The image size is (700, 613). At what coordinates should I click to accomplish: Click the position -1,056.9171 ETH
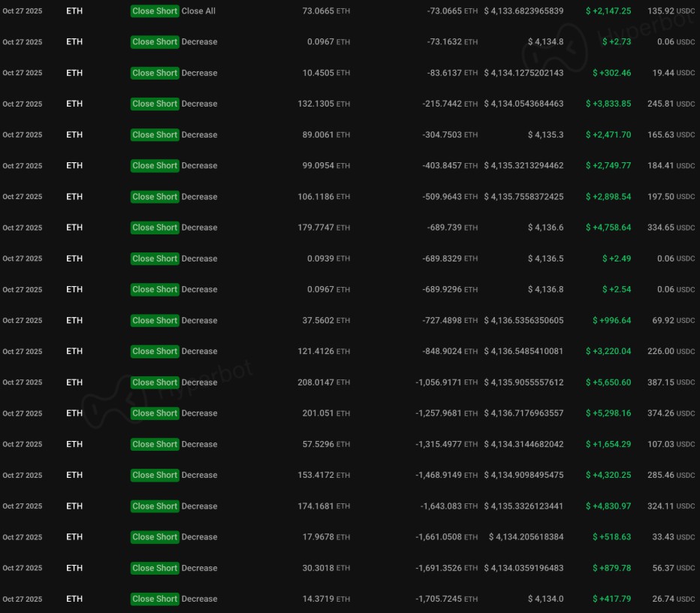click(446, 382)
